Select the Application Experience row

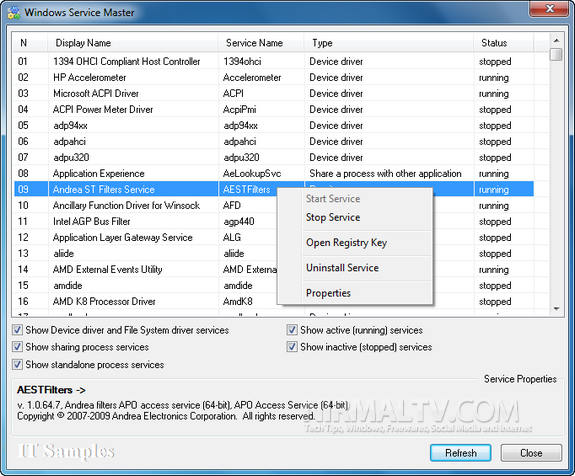click(x=274, y=173)
